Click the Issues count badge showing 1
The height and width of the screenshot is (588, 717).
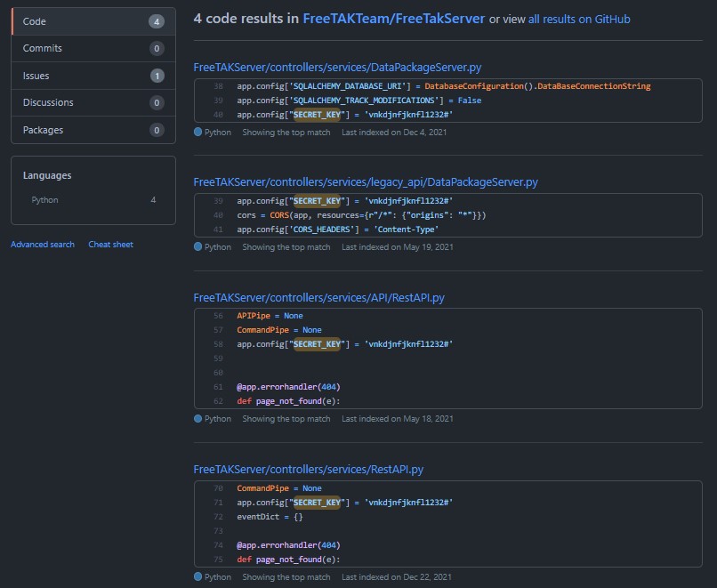click(x=157, y=76)
